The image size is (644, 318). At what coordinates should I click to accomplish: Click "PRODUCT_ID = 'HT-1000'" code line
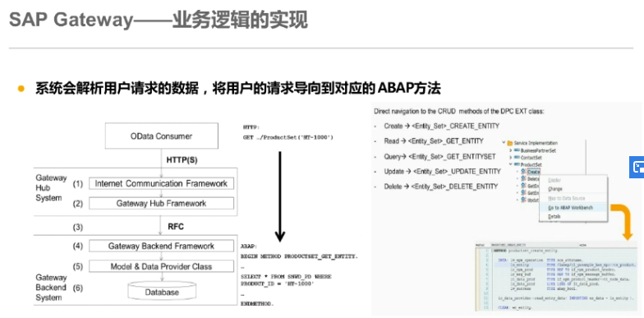[x=278, y=283]
